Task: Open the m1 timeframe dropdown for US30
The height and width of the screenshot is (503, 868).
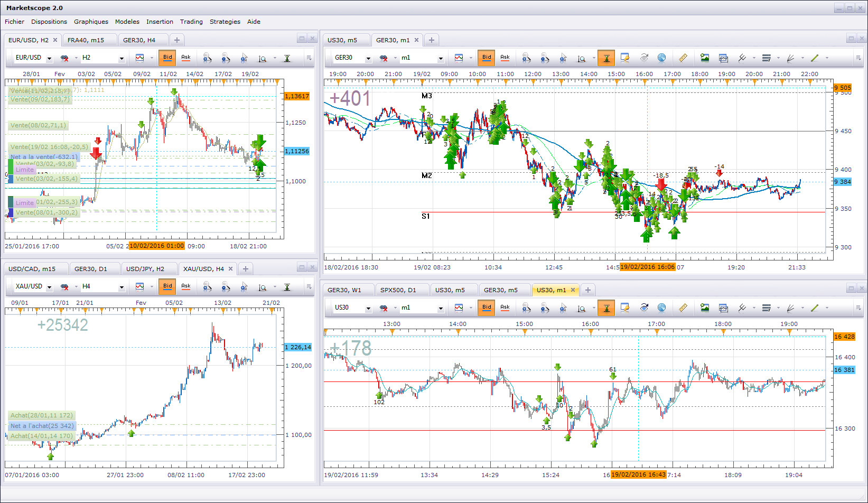Action: tap(440, 308)
